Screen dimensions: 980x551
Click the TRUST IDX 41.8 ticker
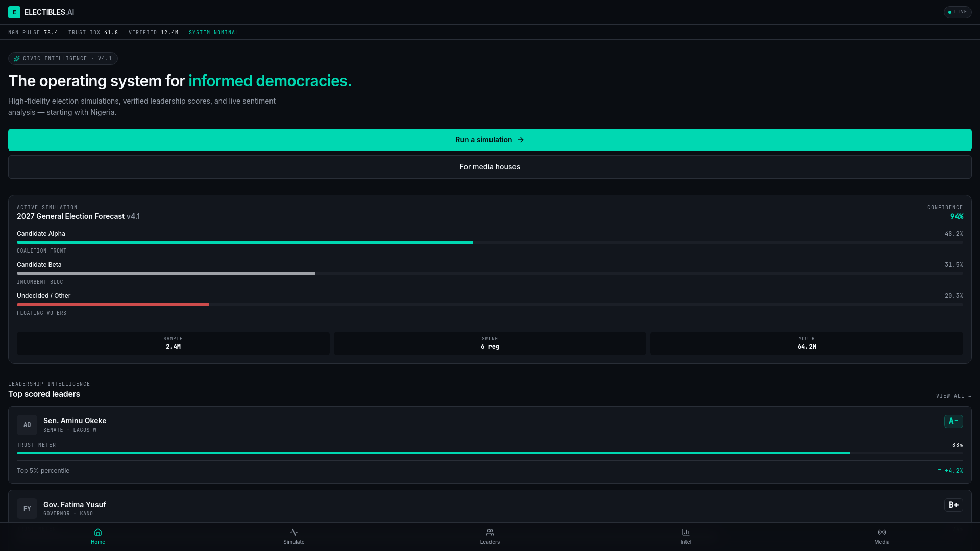93,33
